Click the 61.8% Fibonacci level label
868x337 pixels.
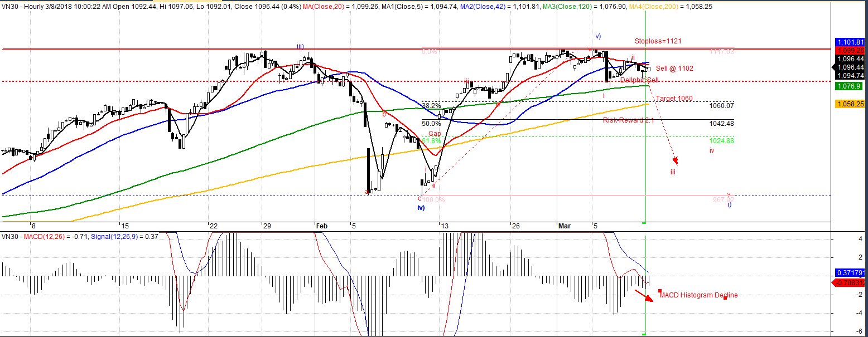431,141
